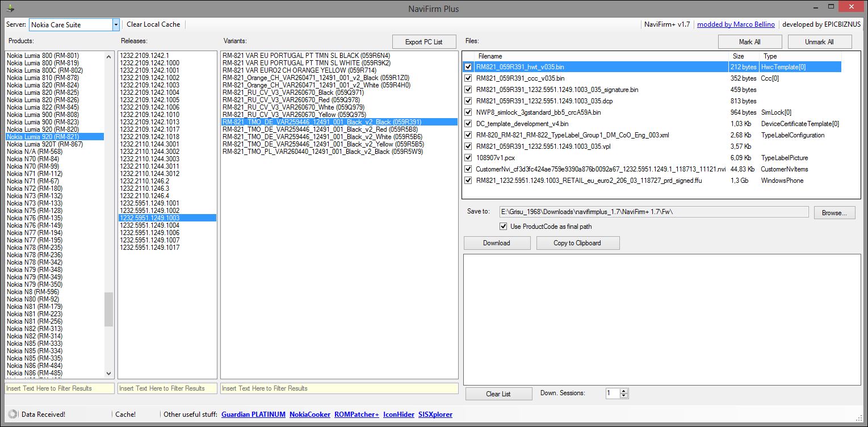Select DC_template_development_v4.bin file row

[x=653, y=124]
